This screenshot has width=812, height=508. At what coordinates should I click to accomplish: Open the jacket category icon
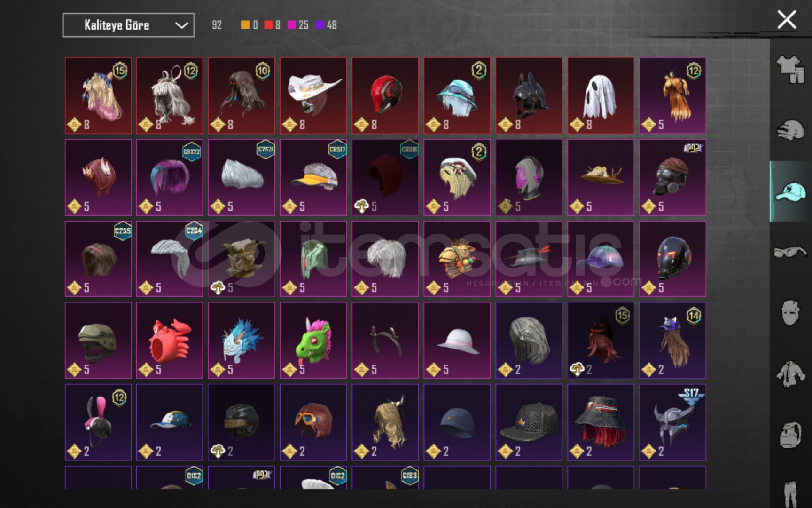[x=790, y=374]
